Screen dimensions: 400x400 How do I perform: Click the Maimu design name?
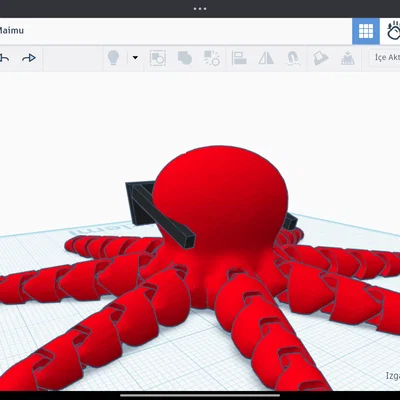coord(12,31)
